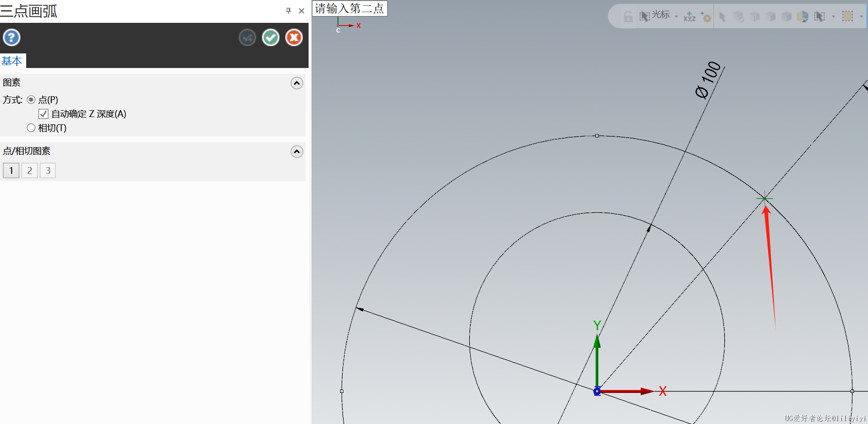Click the origin point at axis intersection

pyautogui.click(x=597, y=391)
